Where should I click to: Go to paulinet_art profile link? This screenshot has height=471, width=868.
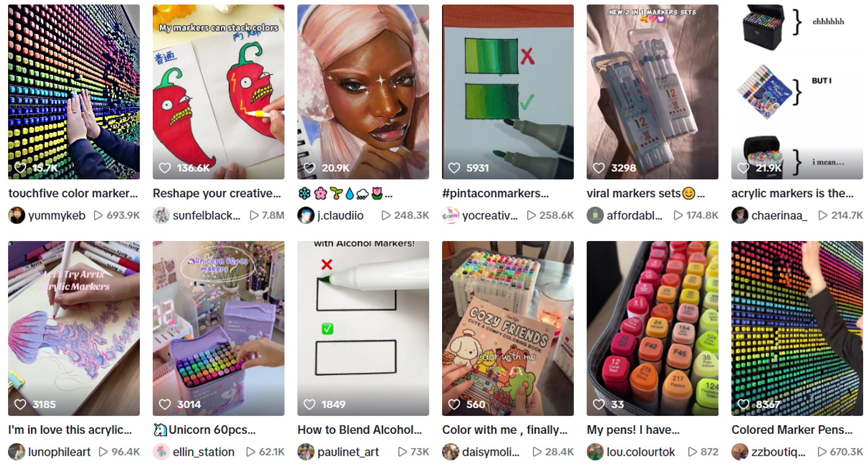tap(348, 452)
